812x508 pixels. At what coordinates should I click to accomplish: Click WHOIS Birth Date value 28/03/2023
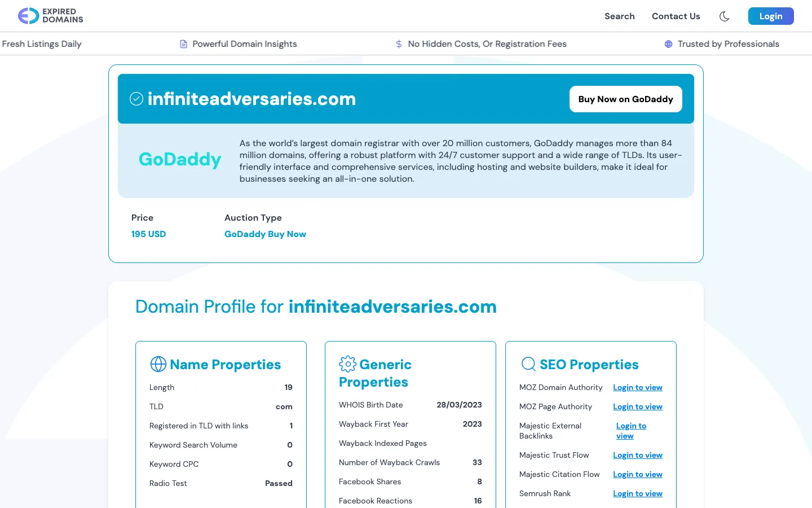pos(459,405)
